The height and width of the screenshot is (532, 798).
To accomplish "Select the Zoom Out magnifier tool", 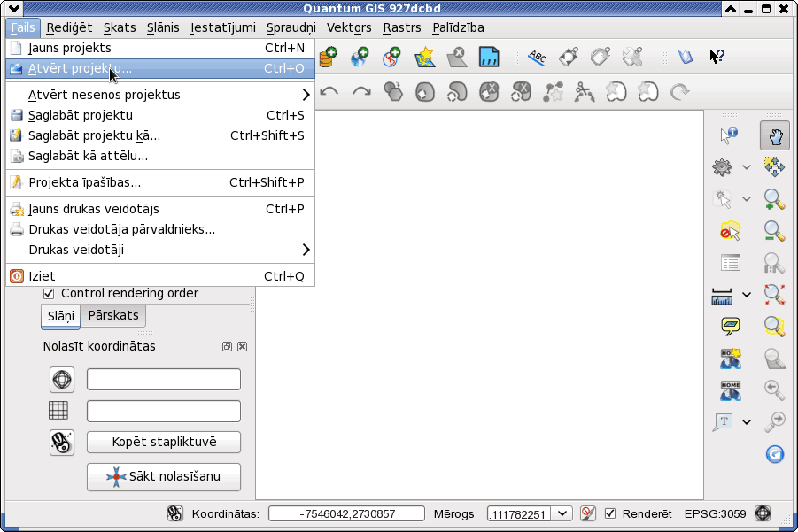I will [x=774, y=231].
